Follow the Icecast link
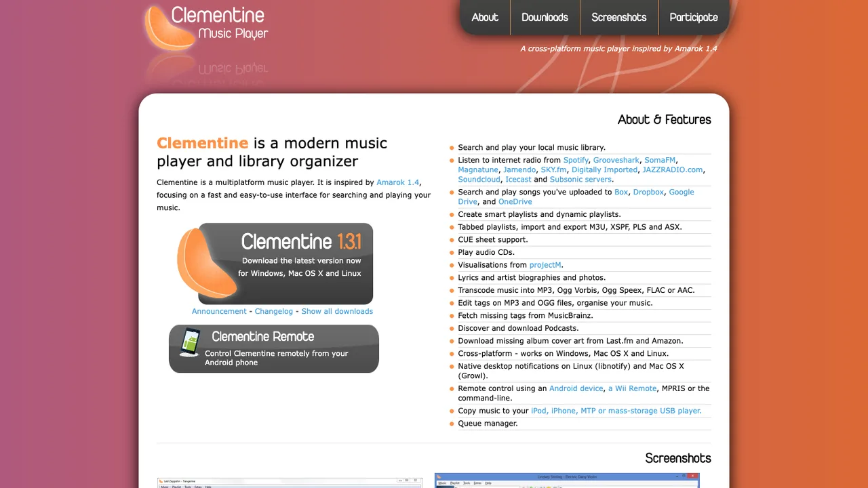This screenshot has height=488, width=868. (519, 180)
